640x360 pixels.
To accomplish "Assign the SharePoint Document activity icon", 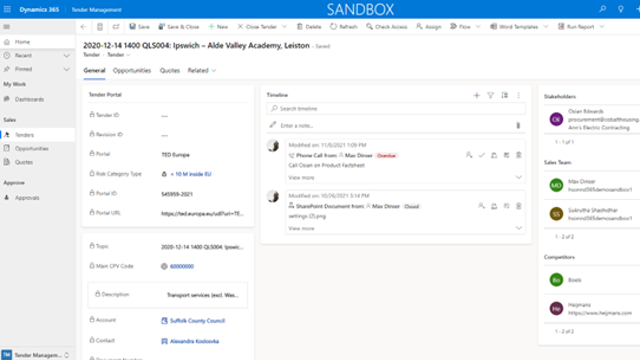I will (x=482, y=206).
